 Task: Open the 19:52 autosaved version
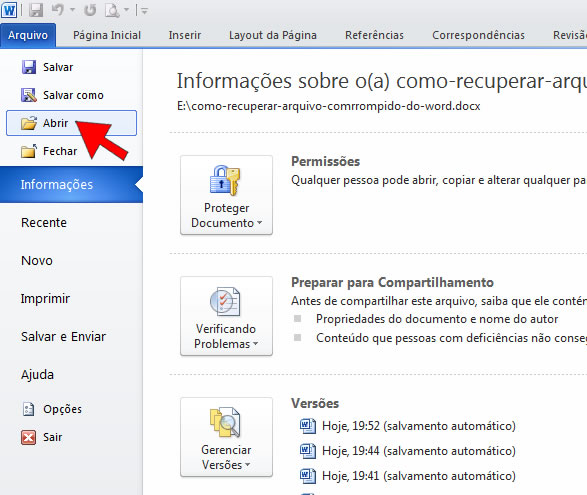click(408, 426)
